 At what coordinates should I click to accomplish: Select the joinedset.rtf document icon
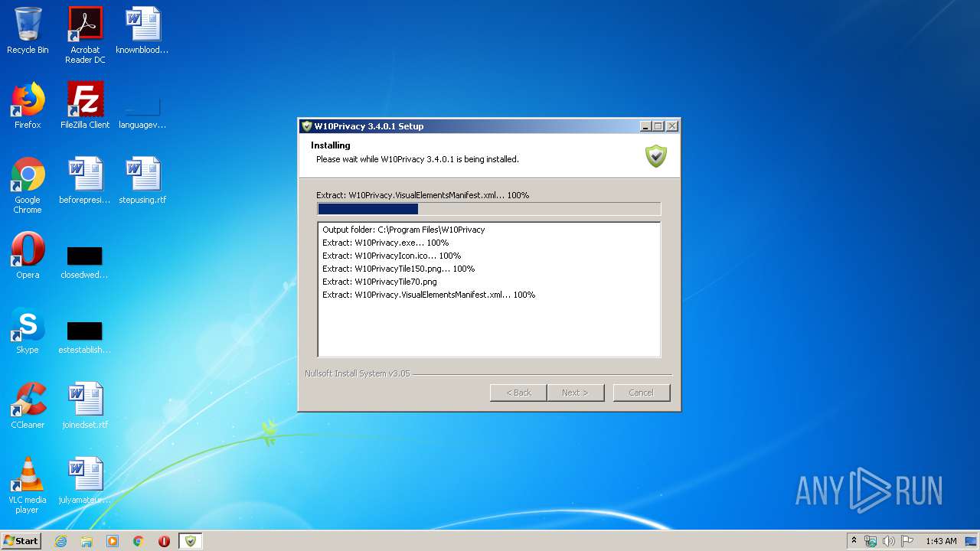tap(85, 406)
